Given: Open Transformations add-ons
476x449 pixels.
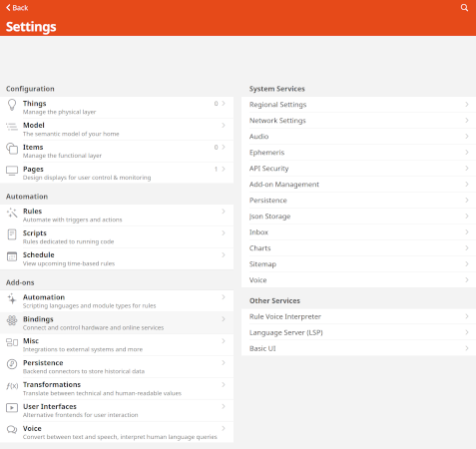Looking at the screenshot, I should (x=117, y=388).
